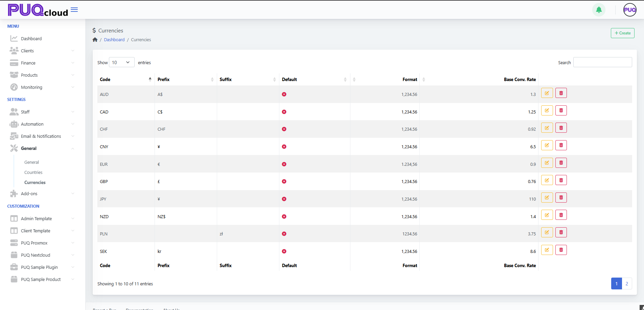Click the PUQcloud logo

[x=38, y=10]
